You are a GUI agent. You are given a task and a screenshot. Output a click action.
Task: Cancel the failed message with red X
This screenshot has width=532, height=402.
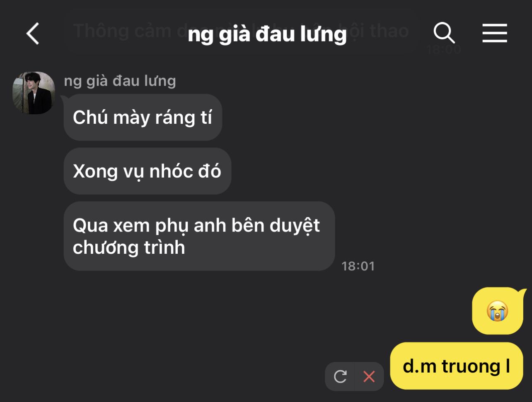pos(369,376)
